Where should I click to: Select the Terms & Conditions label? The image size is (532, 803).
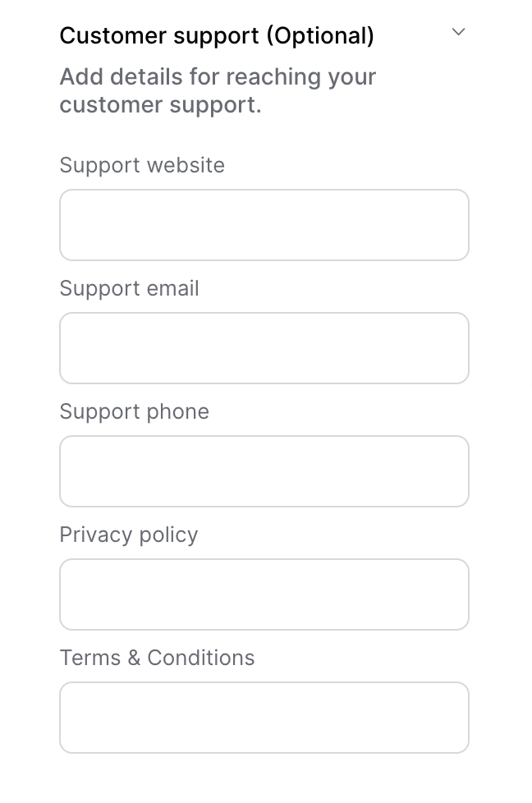(157, 658)
